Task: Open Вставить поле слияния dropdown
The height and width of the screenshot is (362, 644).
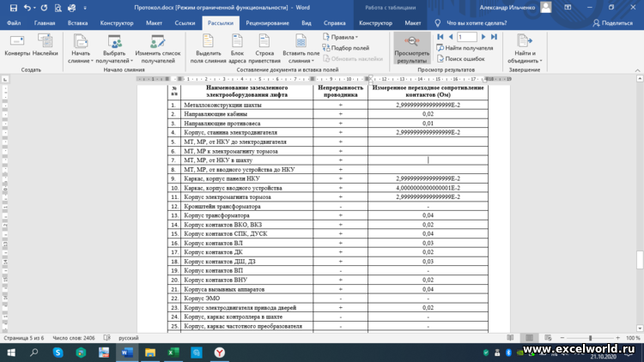Action: [301, 49]
